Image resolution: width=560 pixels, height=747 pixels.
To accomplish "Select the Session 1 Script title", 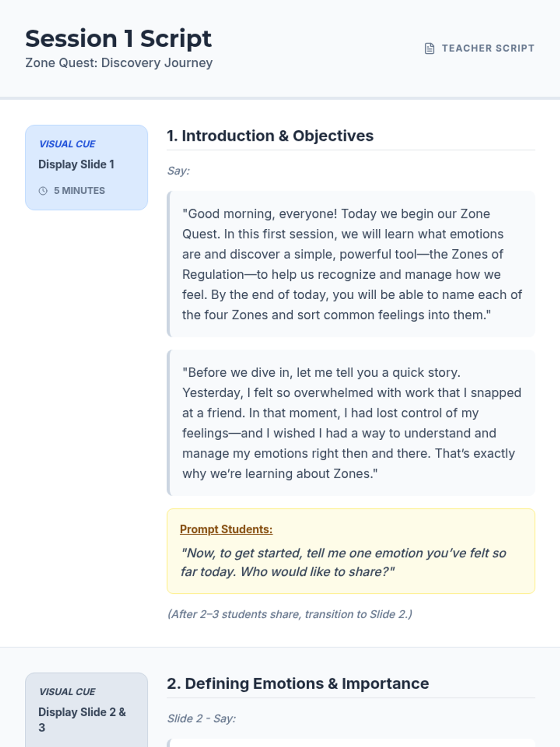I will coord(119,39).
